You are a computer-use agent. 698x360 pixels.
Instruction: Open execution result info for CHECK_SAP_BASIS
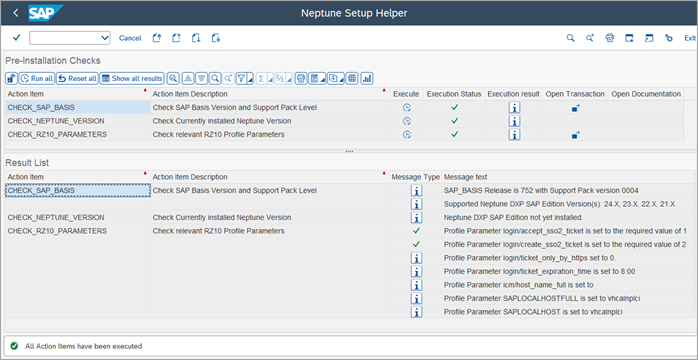click(514, 107)
